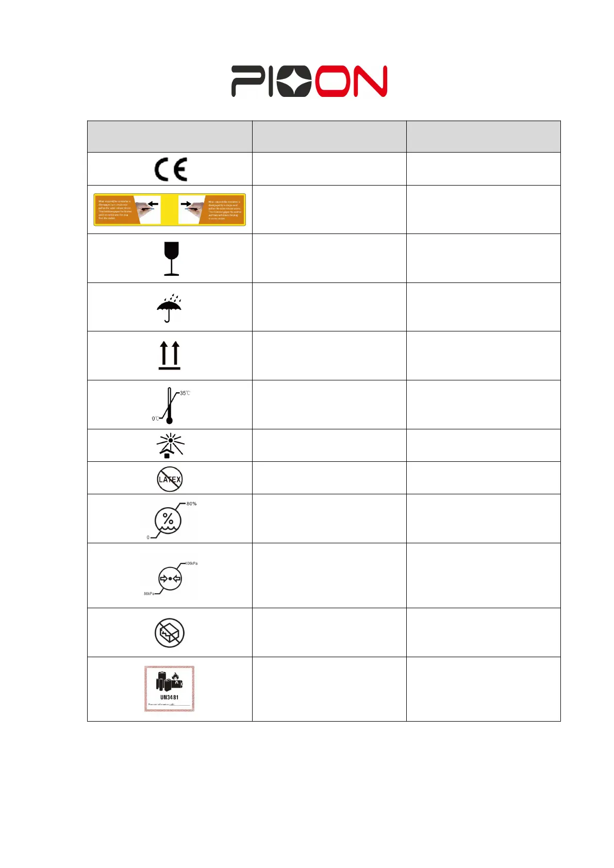Click the 86–106kPa atmospheric pressure limit symbol

point(170,578)
